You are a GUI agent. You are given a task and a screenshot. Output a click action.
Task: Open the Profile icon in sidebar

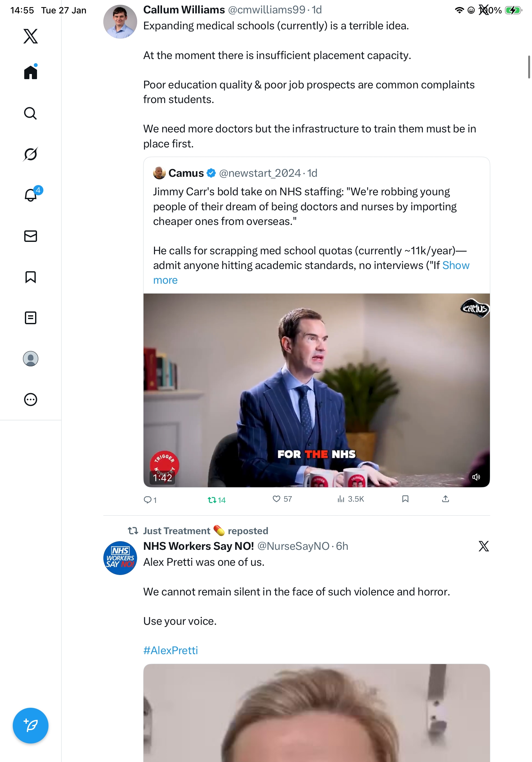click(31, 359)
